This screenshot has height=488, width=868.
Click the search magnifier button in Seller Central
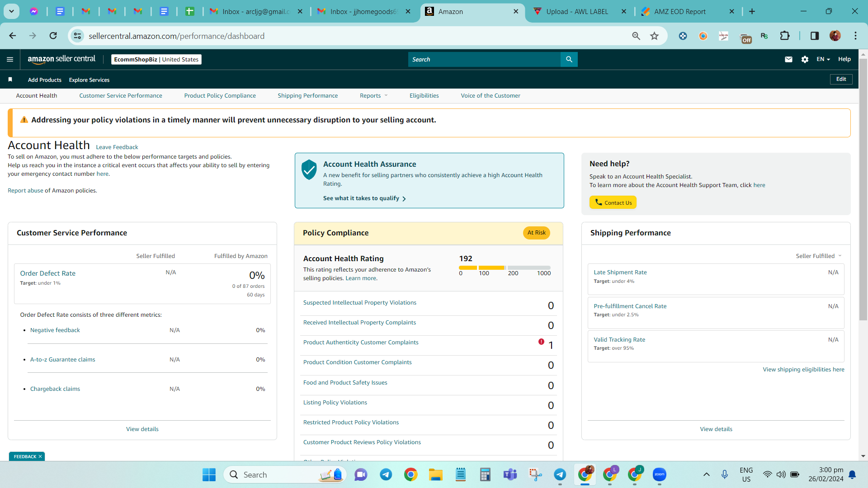[569, 59]
